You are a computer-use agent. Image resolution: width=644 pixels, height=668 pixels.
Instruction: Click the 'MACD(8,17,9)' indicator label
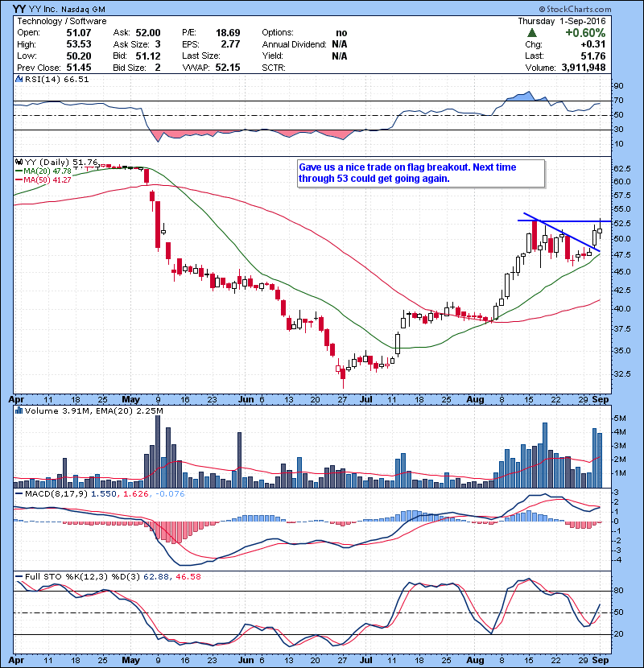tap(56, 494)
